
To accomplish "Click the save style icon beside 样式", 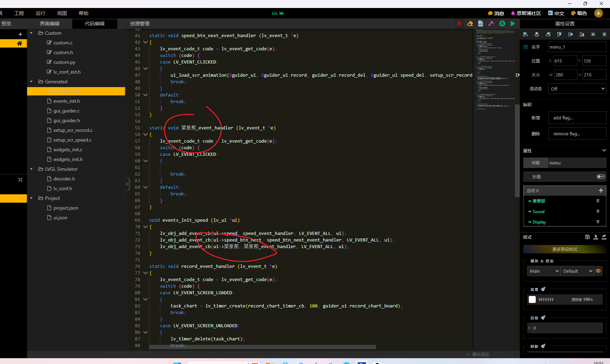I will [587, 237].
